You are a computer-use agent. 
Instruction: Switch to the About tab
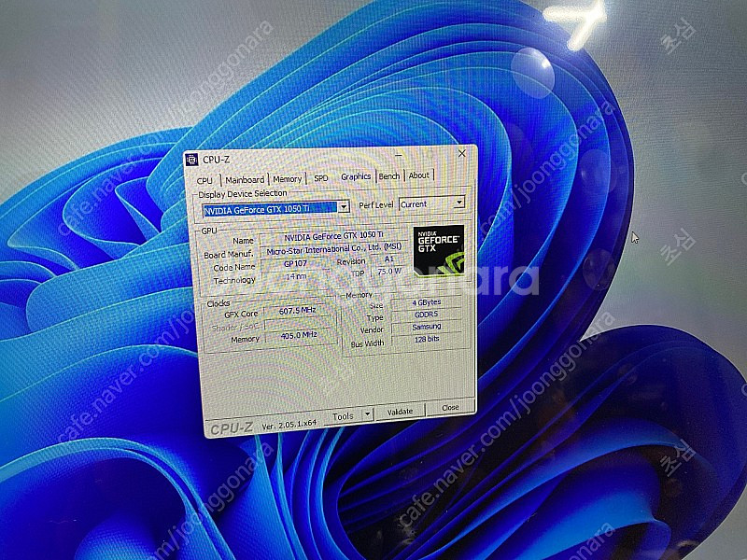coord(419,175)
